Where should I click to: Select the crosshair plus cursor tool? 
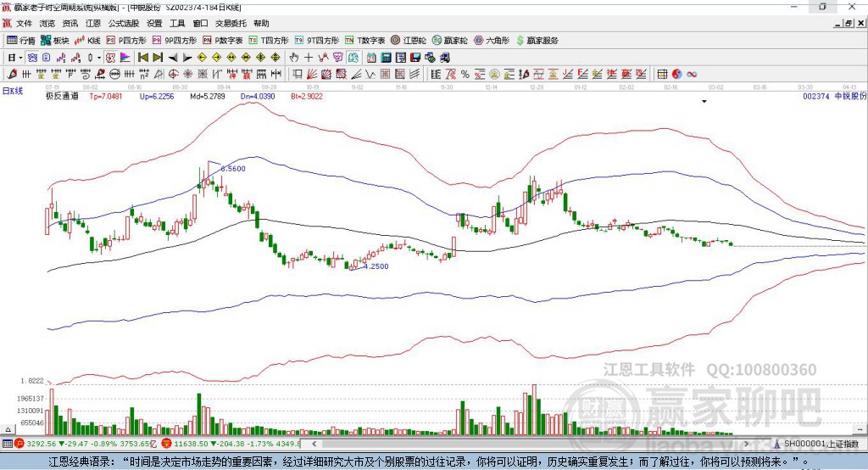pos(309,58)
